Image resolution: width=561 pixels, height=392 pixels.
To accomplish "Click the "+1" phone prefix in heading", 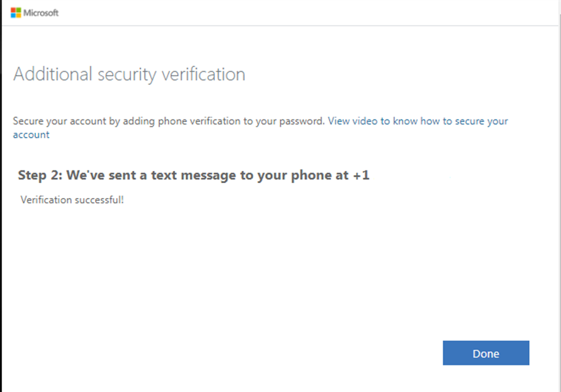I will pos(361,176).
